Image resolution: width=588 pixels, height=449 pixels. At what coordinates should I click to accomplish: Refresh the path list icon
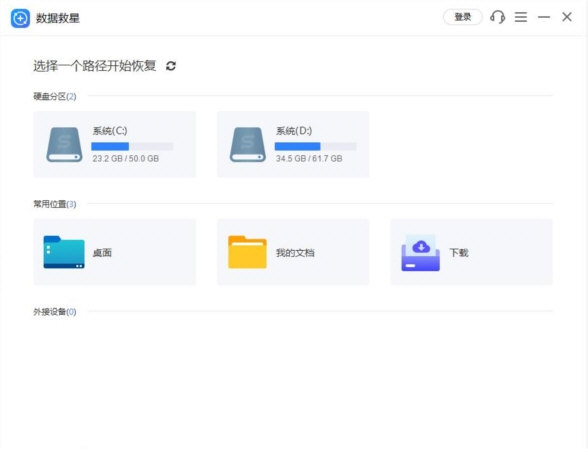[171, 66]
